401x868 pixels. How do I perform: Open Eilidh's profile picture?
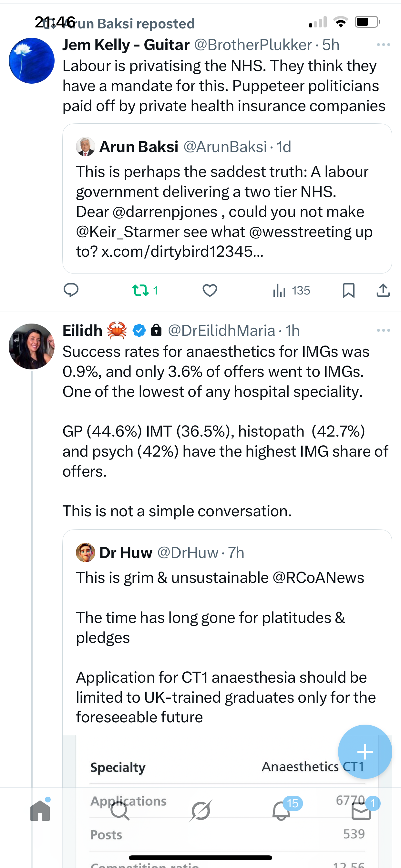(x=32, y=346)
